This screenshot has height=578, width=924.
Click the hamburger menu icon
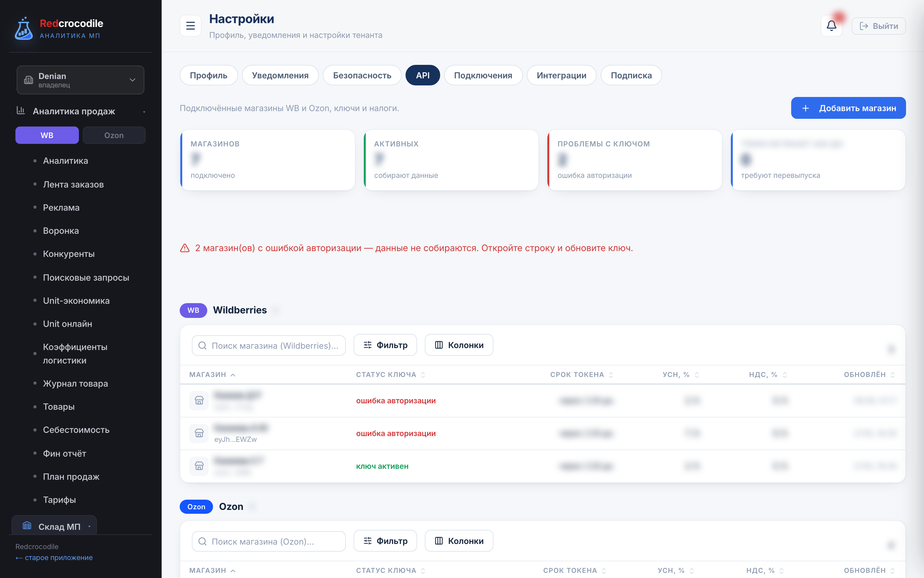pyautogui.click(x=190, y=26)
